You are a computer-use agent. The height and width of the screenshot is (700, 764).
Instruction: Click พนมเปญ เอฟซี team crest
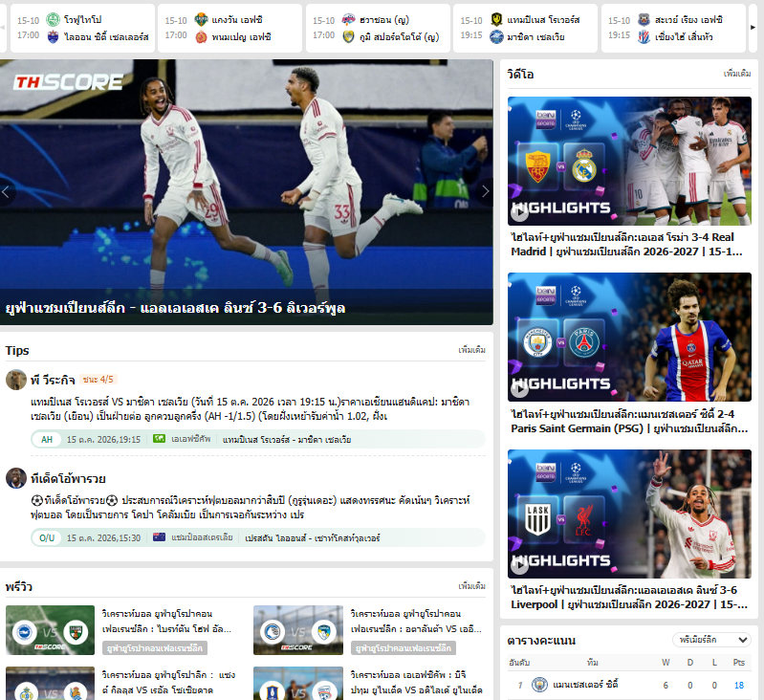coord(201,36)
